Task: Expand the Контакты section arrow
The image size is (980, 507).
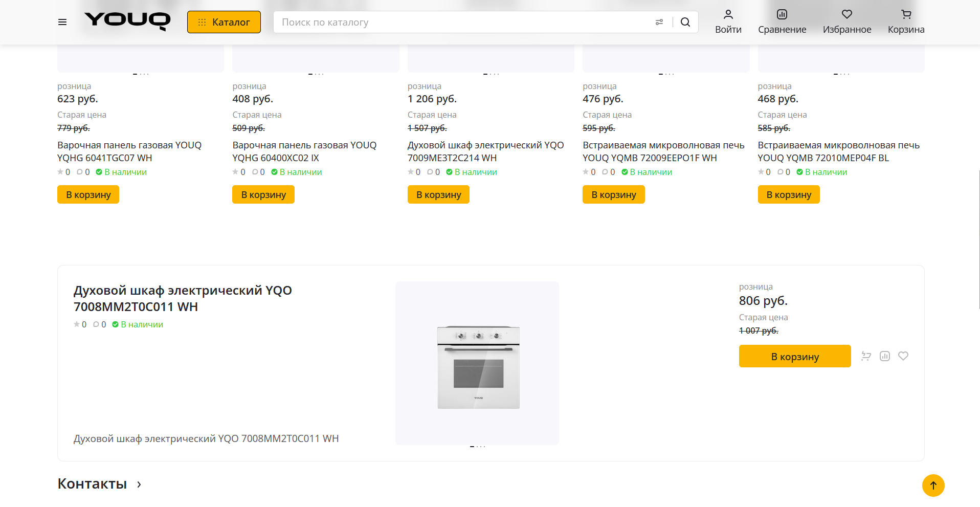Action: 139,484
